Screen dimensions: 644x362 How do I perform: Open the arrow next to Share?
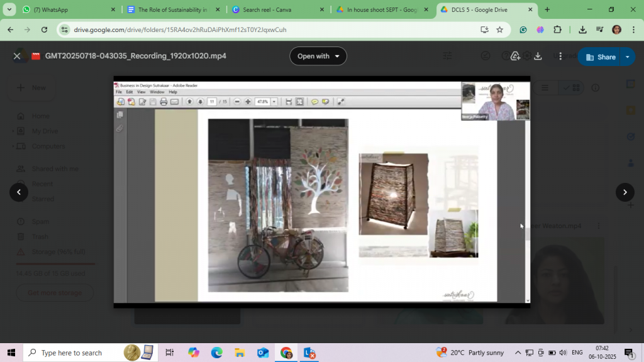click(627, 57)
